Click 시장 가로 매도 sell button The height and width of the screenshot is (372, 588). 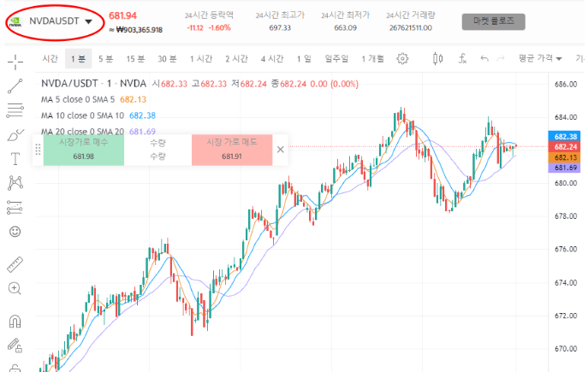tap(232, 150)
